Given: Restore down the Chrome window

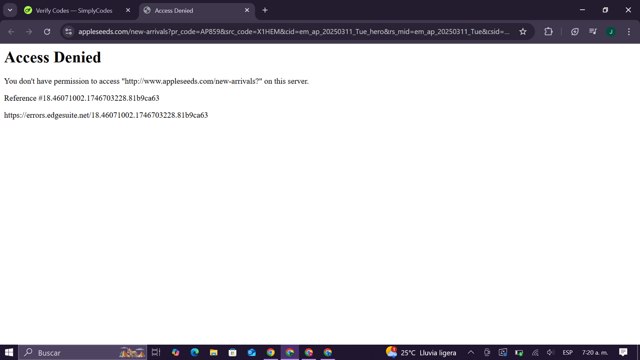Looking at the screenshot, I should click(x=605, y=10).
